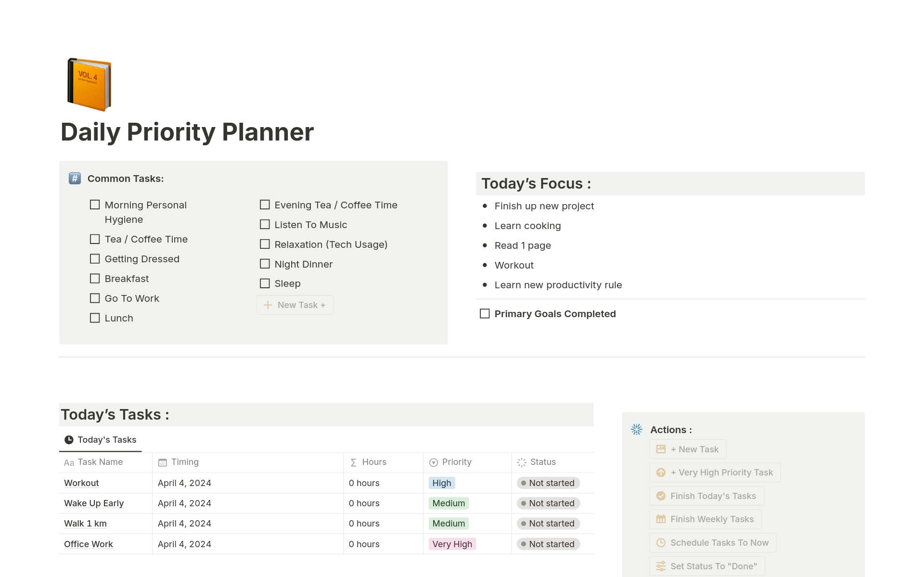Click the Very High pink priority tag
The height and width of the screenshot is (577, 924).
tap(451, 544)
